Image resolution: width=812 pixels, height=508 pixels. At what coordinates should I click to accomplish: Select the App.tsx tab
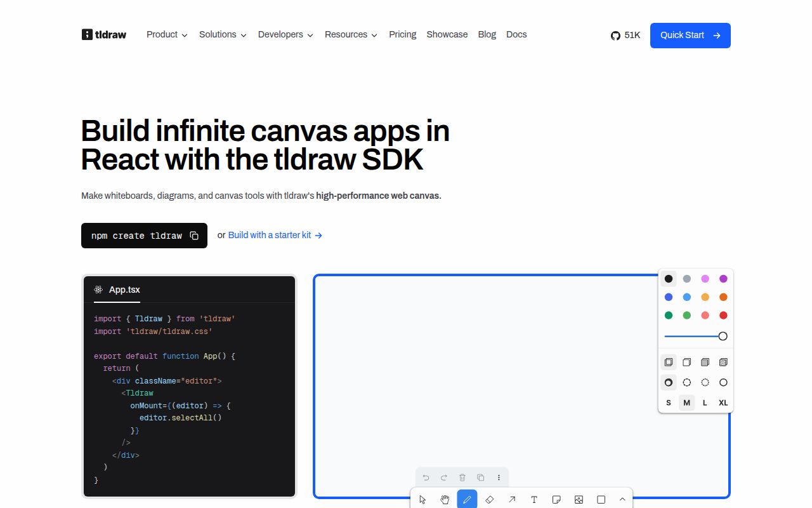point(117,290)
